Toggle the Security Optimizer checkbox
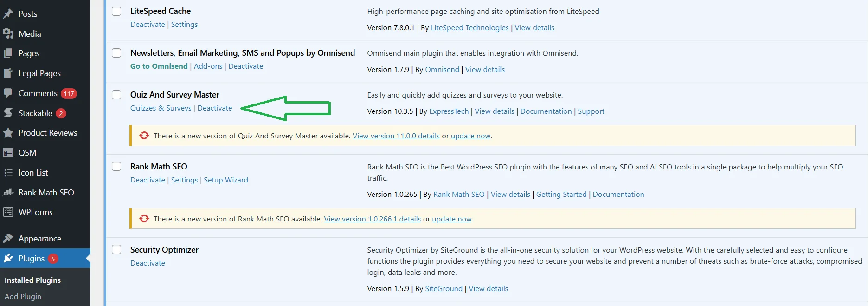The image size is (868, 306). (x=116, y=250)
